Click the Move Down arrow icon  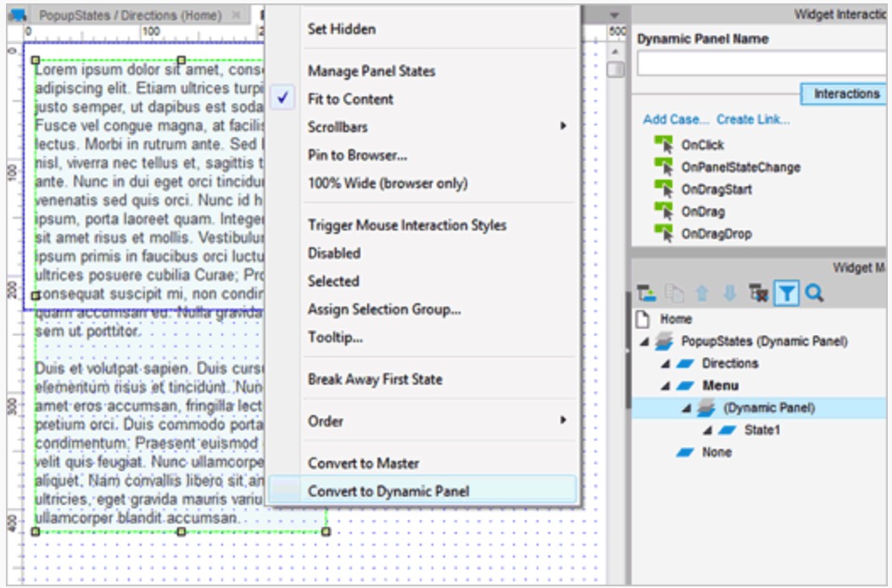[x=729, y=293]
